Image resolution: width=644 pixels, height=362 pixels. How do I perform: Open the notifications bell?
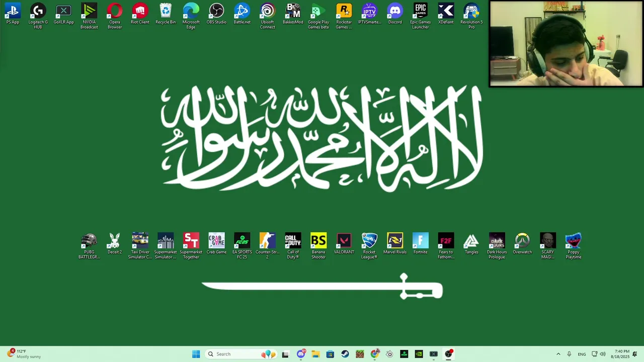click(x=635, y=354)
